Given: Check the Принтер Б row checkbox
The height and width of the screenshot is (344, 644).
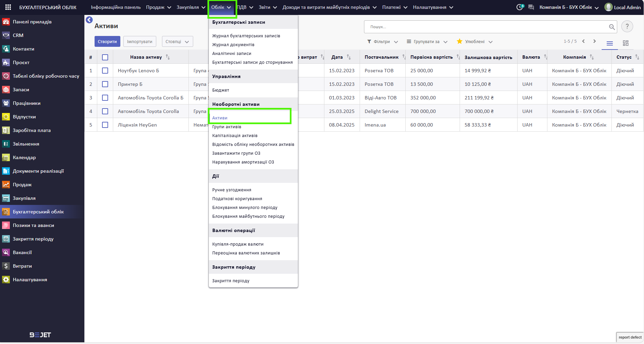Looking at the screenshot, I should coord(105,84).
